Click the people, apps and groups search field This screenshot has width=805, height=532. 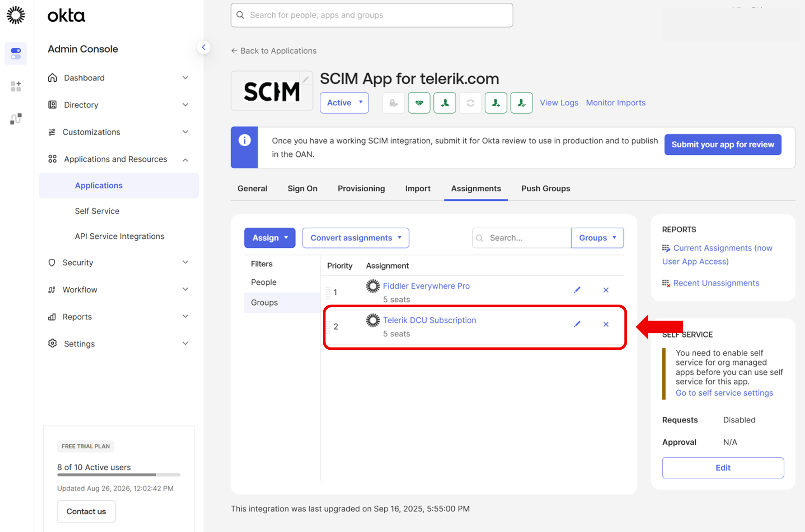click(372, 15)
